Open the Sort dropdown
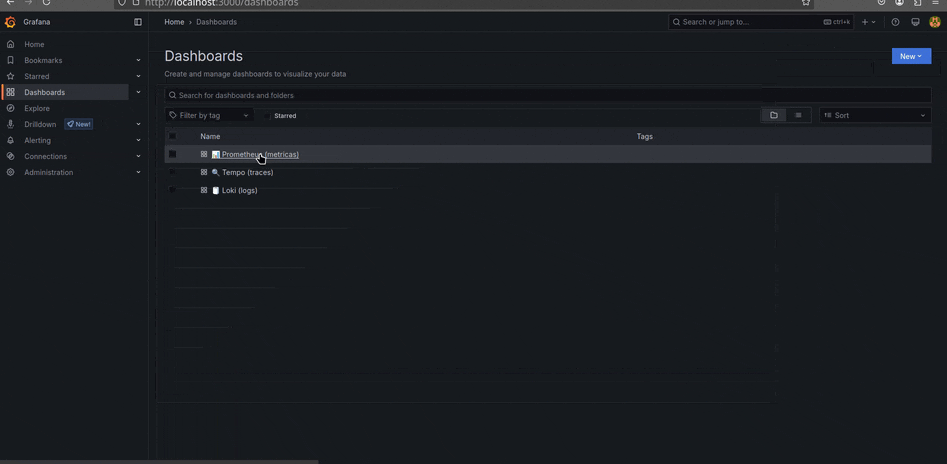The image size is (947, 464). coord(875,116)
